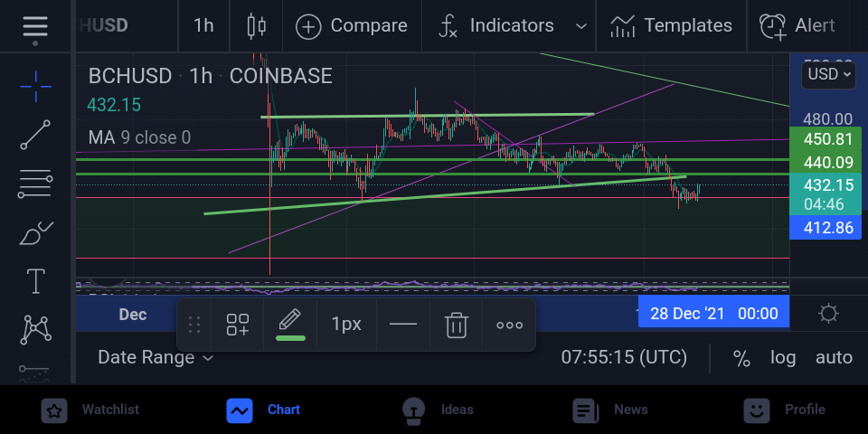Select the brush drawing tool

click(x=35, y=232)
